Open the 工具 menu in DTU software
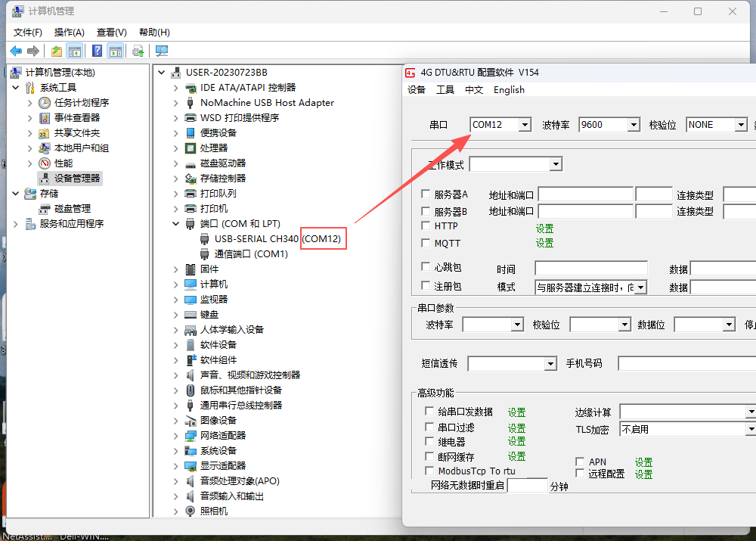This screenshot has width=756, height=541. 445,89
